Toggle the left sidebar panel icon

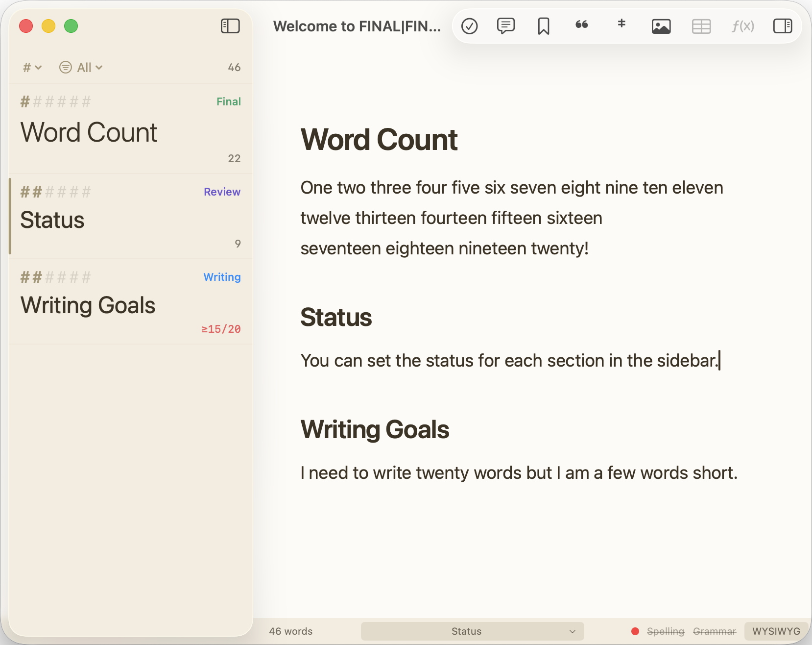coord(230,26)
